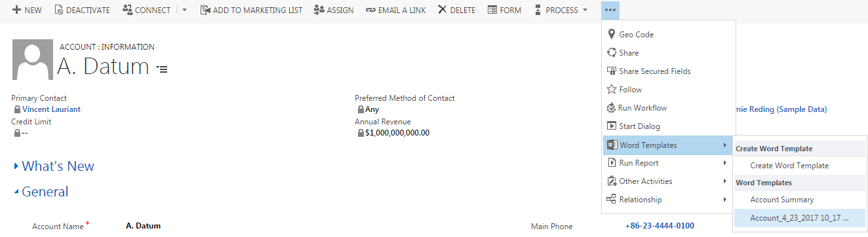Open the Connect split-button dropdown arrow
The image size is (868, 237).
coord(184,10)
